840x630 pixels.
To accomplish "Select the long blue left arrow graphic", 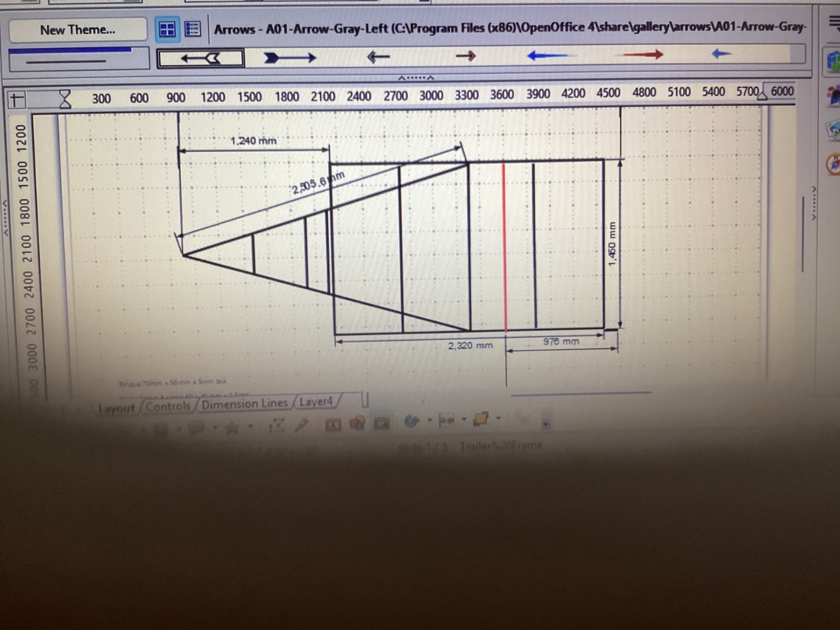I will (547, 55).
